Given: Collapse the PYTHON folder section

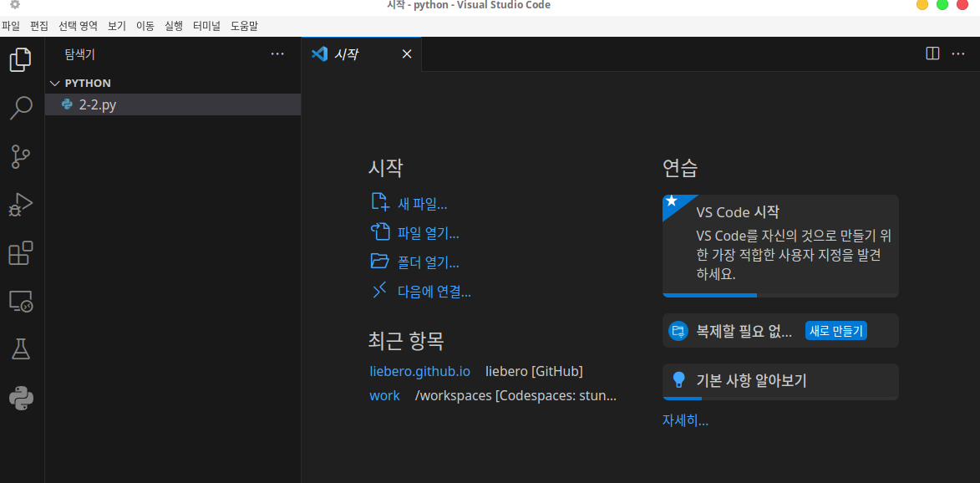Looking at the screenshot, I should pyautogui.click(x=54, y=83).
